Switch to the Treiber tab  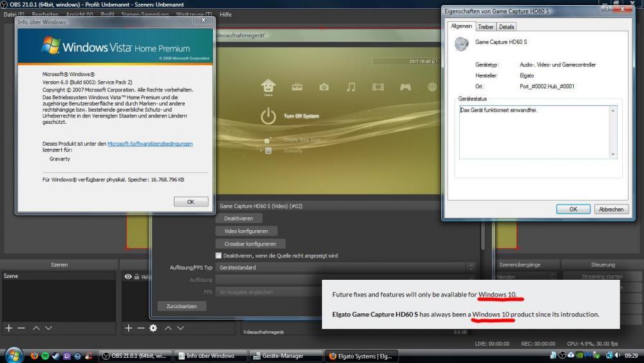coord(486,26)
